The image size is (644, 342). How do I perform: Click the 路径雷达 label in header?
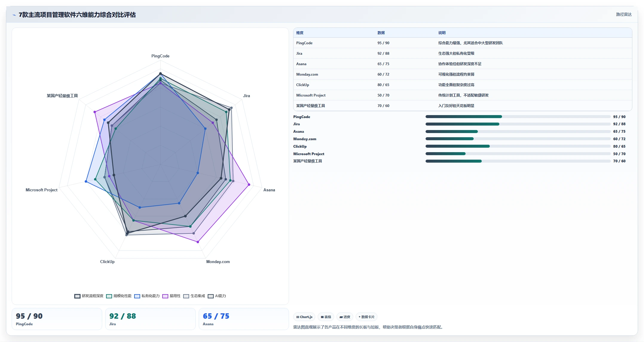(x=624, y=14)
